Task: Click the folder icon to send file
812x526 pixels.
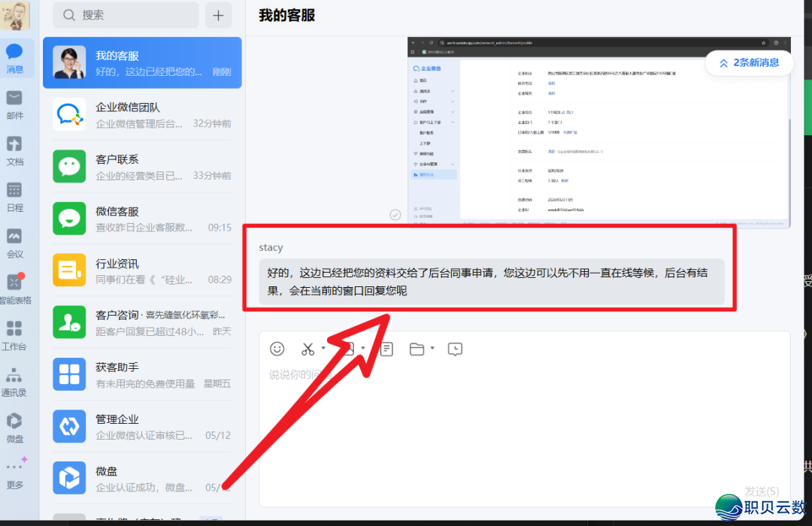Action: (417, 349)
